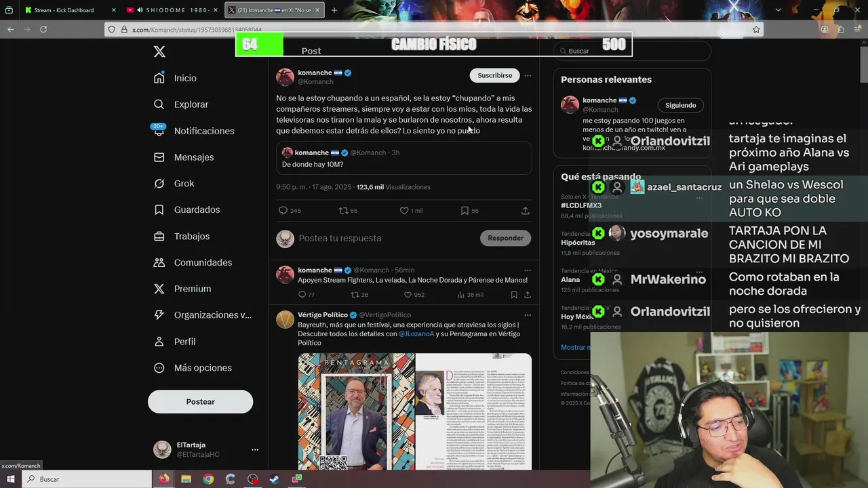This screenshot has height=488, width=868.
Task: Click the browser address bar URL
Action: [x=197, y=30]
